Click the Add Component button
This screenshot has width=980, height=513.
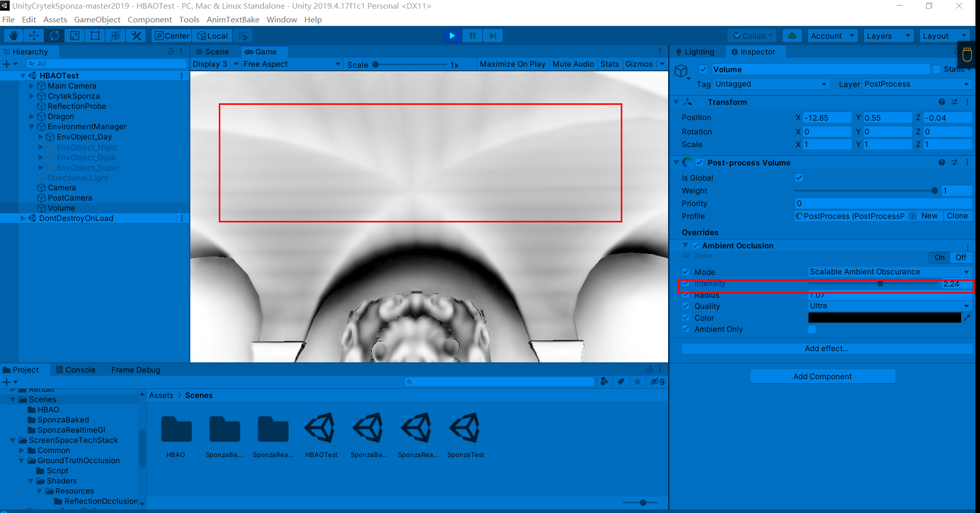coord(822,377)
